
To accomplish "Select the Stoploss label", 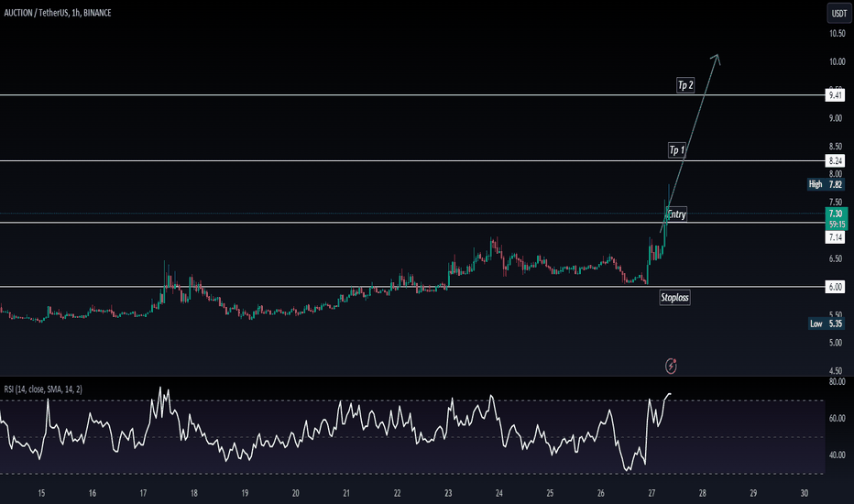I will click(674, 298).
